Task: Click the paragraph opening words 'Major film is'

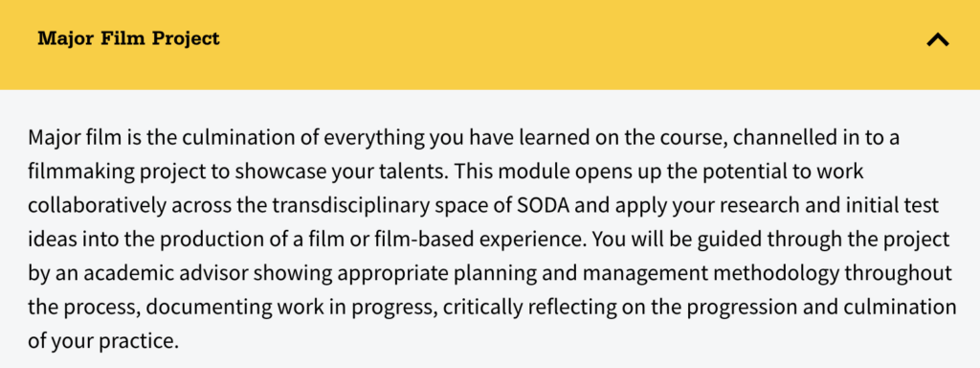Action: click(x=82, y=138)
